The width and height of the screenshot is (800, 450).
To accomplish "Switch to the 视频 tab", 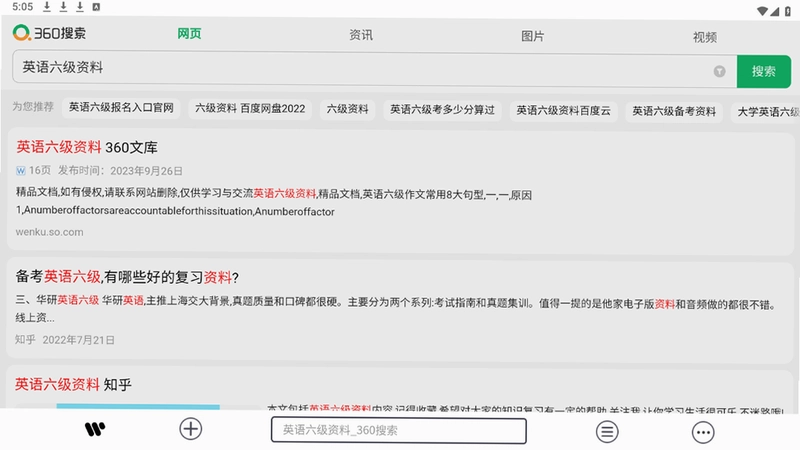I will pyautogui.click(x=705, y=37).
